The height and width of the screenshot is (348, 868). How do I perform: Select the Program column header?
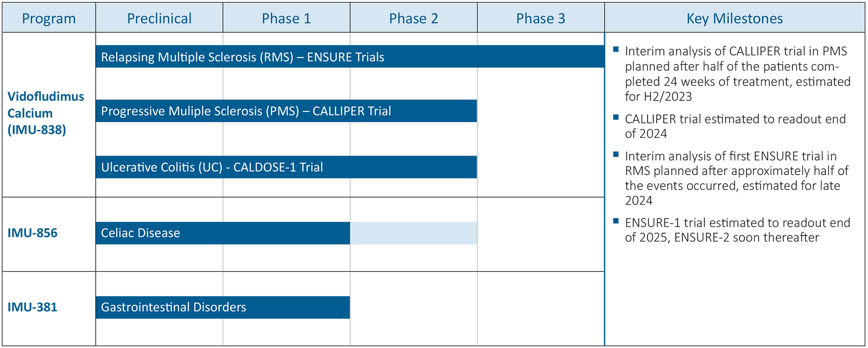tap(49, 19)
